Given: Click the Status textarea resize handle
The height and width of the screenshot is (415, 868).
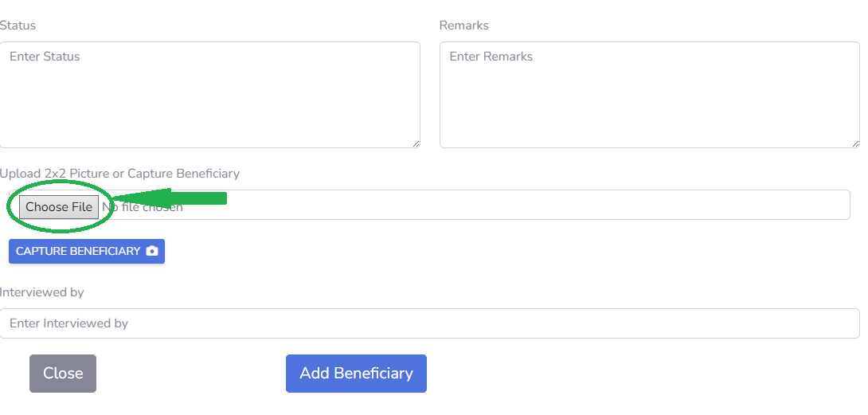Looking at the screenshot, I should point(416,144).
